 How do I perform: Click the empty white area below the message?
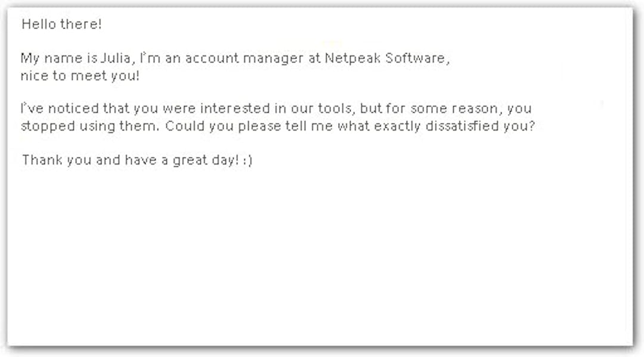320,254
